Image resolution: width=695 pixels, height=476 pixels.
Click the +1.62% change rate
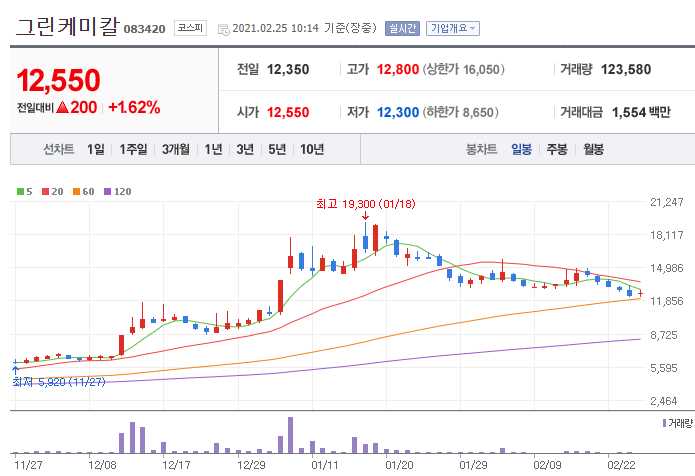[x=134, y=107]
